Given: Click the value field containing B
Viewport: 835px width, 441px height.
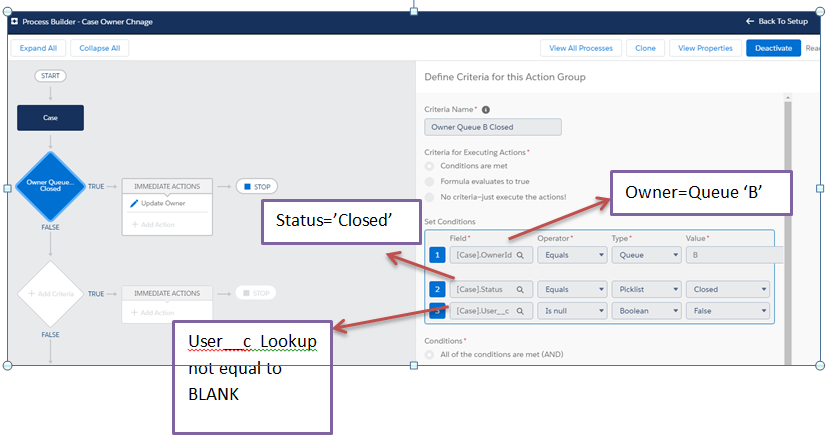Looking at the screenshot, I should [734, 255].
